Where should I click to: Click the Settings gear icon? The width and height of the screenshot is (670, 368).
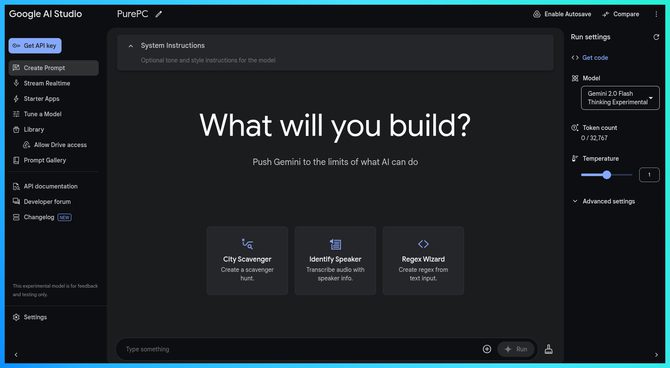click(16, 317)
